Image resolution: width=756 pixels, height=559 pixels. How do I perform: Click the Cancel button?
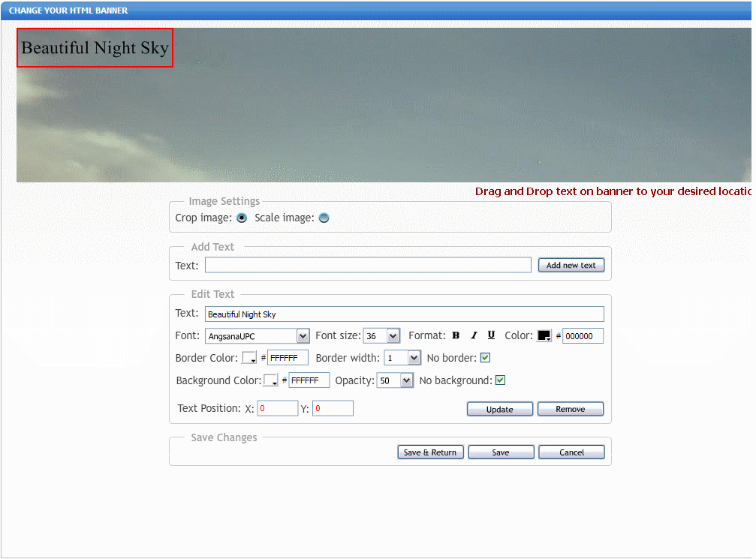coord(571,452)
